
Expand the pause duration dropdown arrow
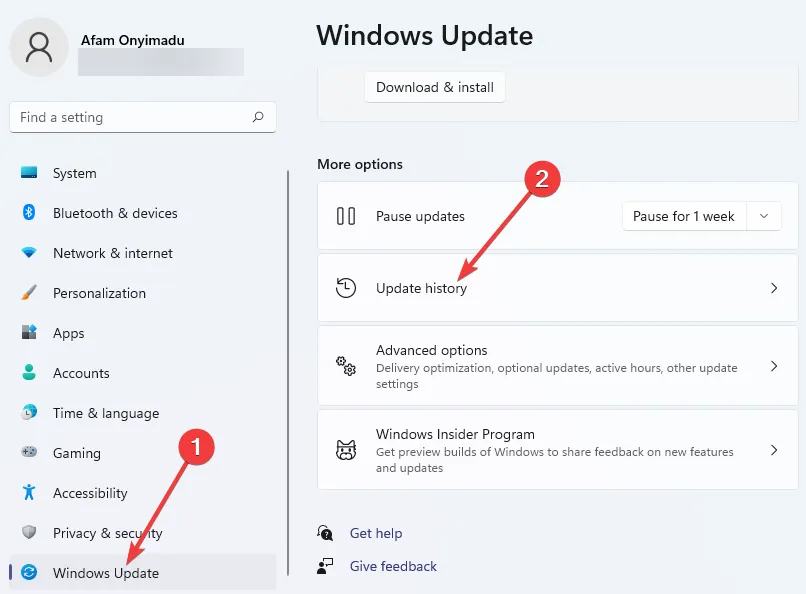coord(764,216)
